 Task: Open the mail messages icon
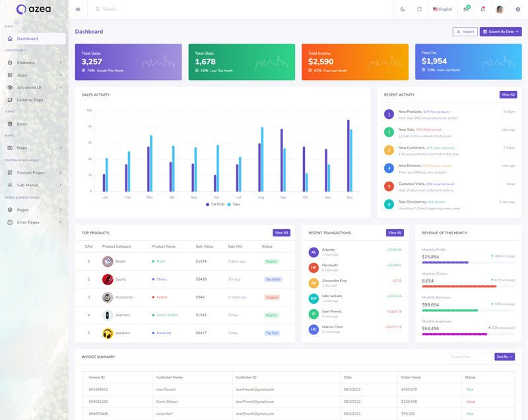[x=466, y=9]
